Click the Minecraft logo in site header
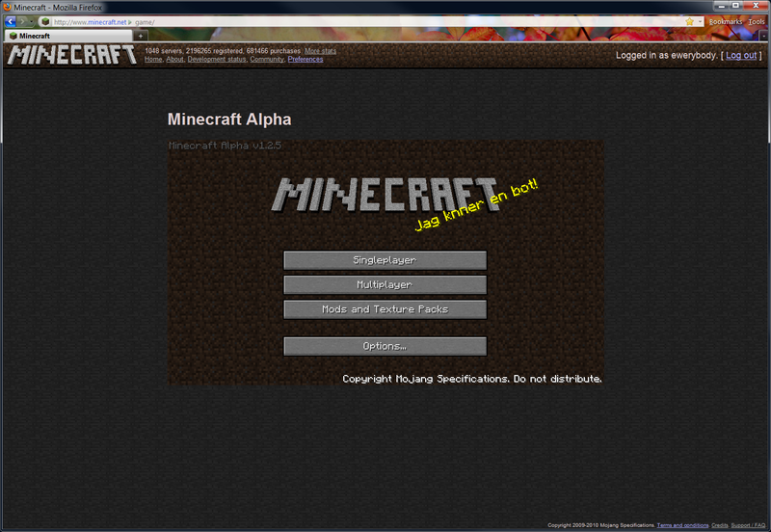Image resolution: width=771 pixels, height=532 pixels. point(71,55)
